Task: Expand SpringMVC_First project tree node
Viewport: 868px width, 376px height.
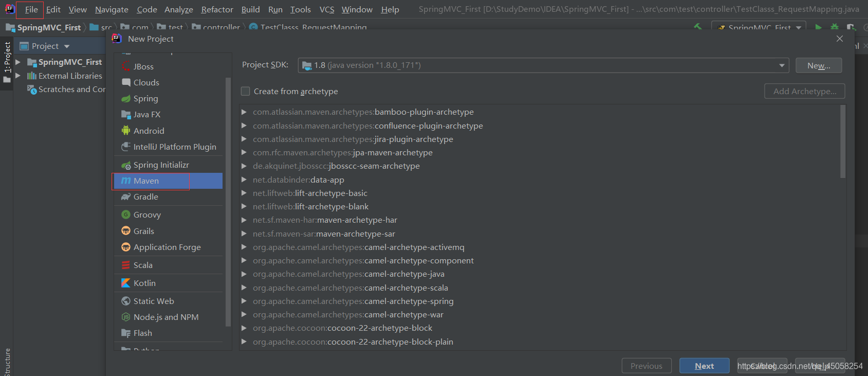Action: 18,62
